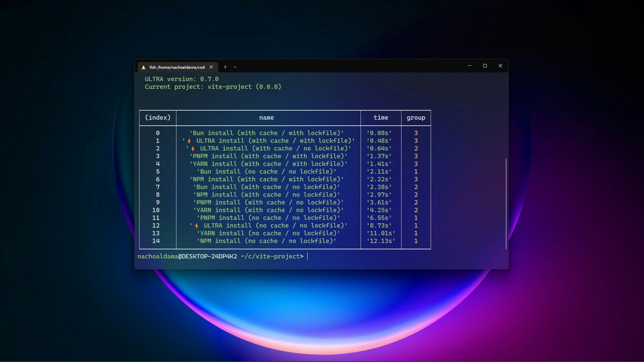Viewport: 644px width, 362px height.
Task: Click the '2.11s' time value
Action: click(x=379, y=172)
